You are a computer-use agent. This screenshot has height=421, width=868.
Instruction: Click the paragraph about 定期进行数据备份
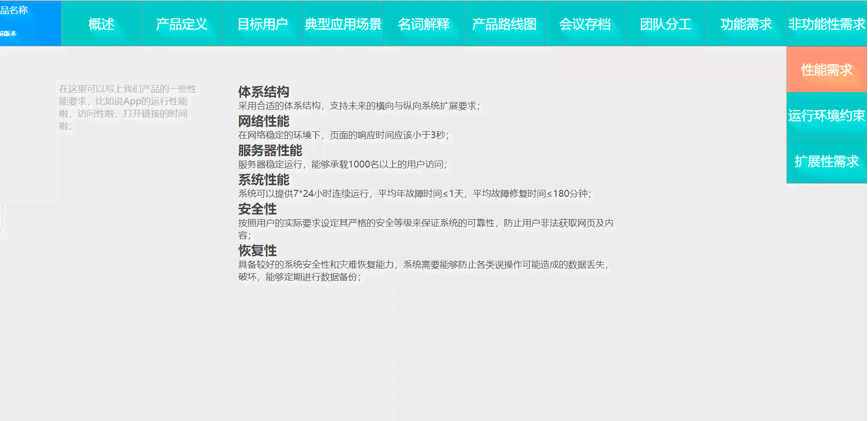[424, 270]
